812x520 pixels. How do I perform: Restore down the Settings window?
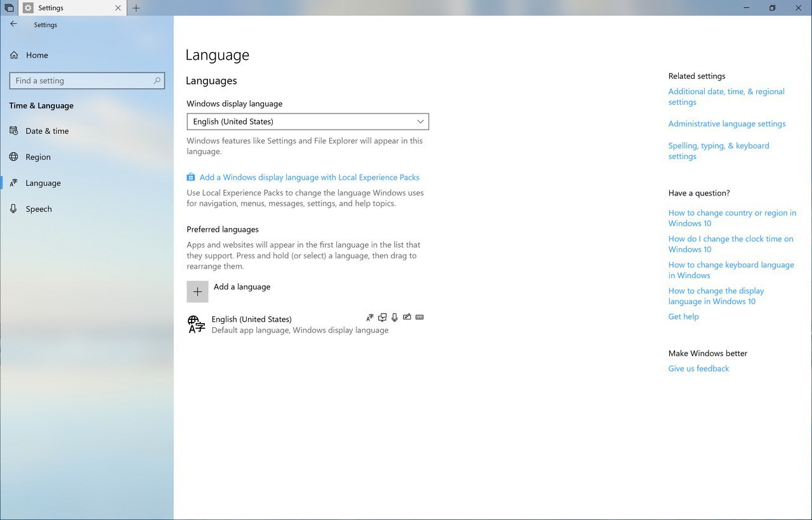(x=772, y=8)
